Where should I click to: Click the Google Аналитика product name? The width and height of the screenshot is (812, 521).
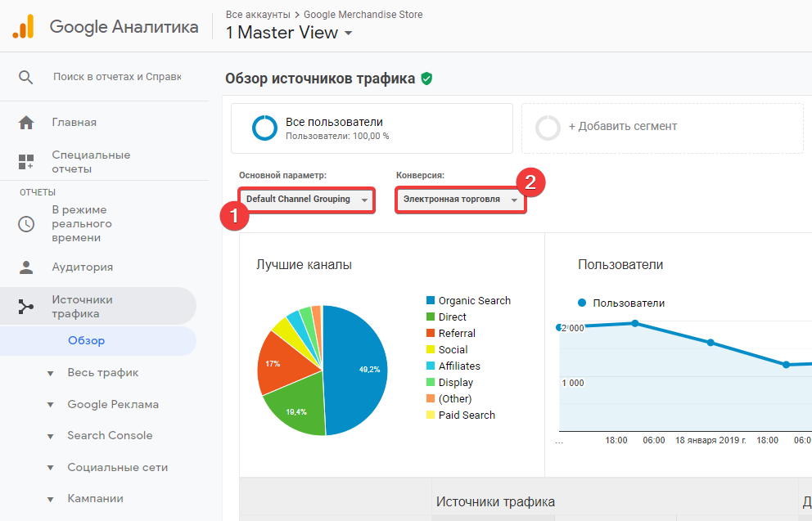[124, 27]
